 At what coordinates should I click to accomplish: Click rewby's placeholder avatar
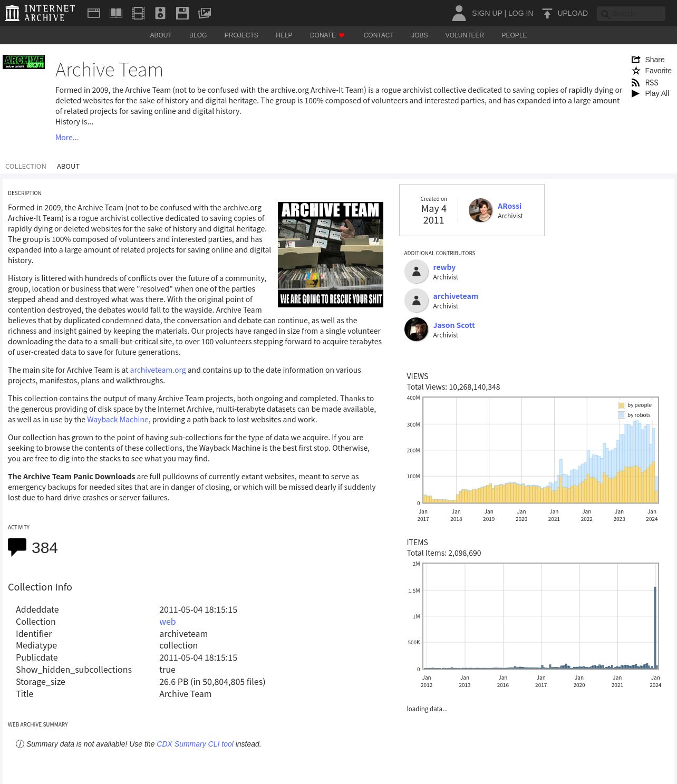coord(416,272)
